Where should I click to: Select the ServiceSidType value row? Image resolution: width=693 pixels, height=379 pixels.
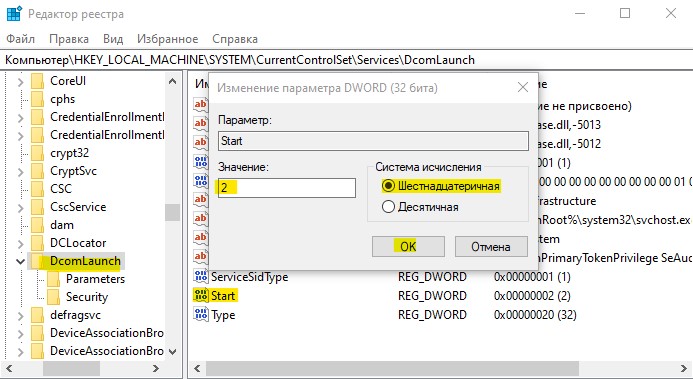tap(250, 277)
